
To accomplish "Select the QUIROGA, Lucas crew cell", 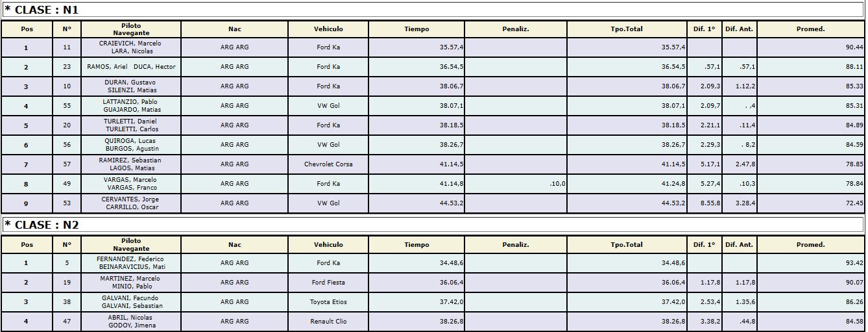I will 131,145.
